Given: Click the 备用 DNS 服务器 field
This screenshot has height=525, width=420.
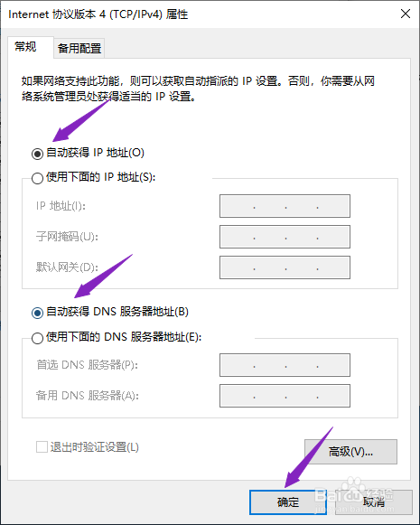Looking at the screenshot, I should click(285, 396).
